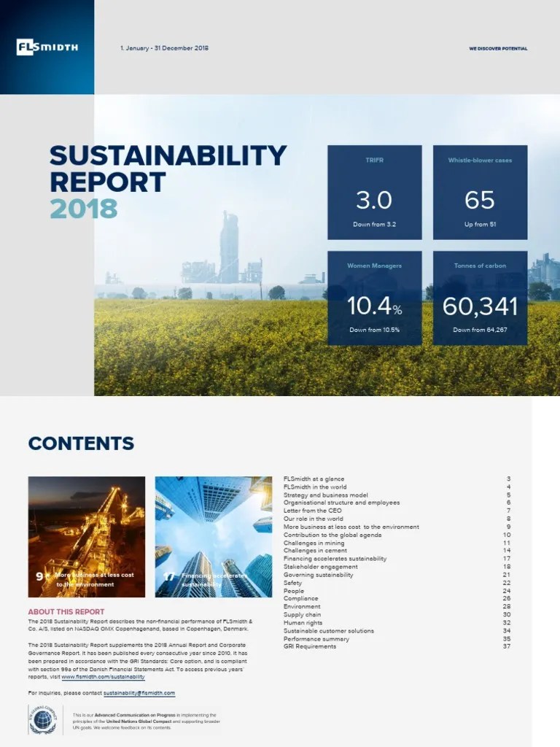Click the FLSmidth logo
Viewport: 560px width, 747px height.
(x=47, y=47)
